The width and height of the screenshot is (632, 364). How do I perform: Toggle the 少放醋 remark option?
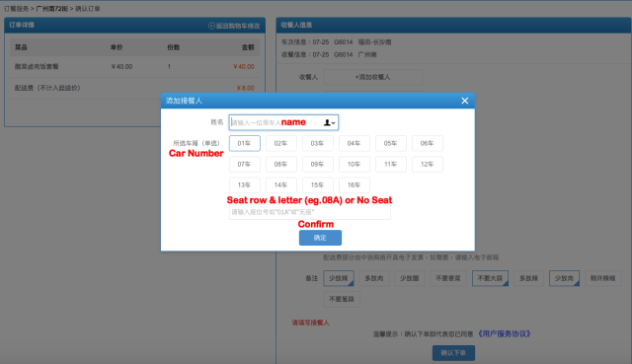[410, 278]
